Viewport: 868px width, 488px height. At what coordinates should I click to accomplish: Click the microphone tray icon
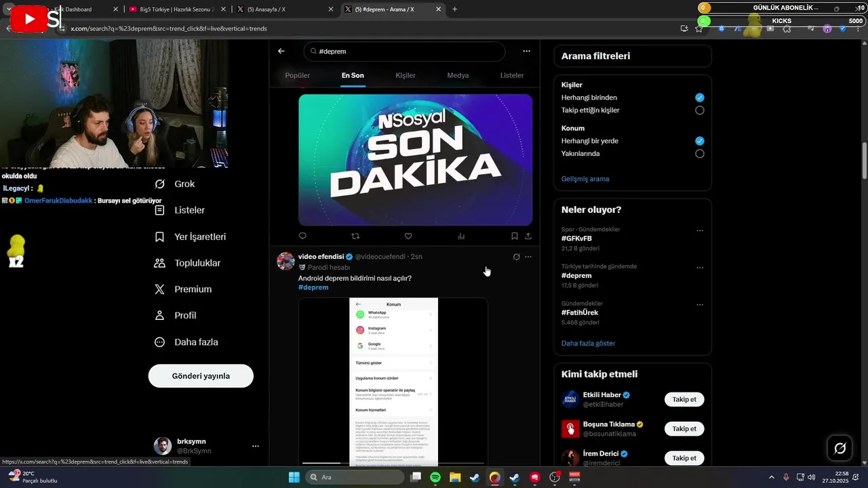[786, 477]
